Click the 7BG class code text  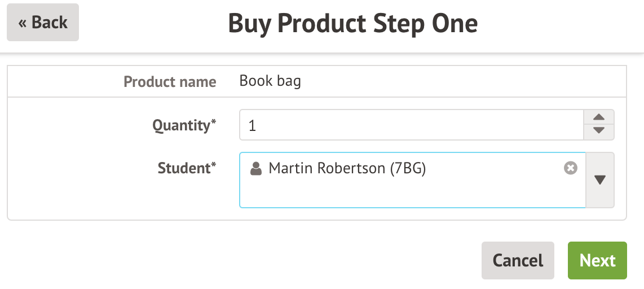point(408,168)
